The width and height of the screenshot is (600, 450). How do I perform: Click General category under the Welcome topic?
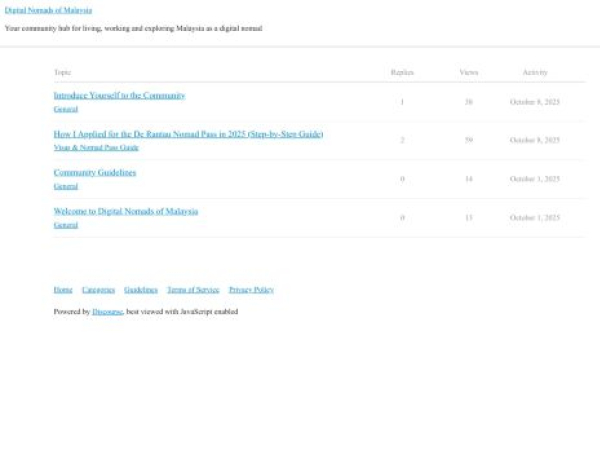(65, 225)
